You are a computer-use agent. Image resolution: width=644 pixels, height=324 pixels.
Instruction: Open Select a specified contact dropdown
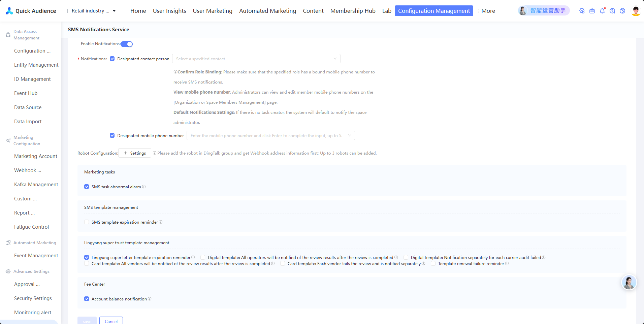pos(256,59)
